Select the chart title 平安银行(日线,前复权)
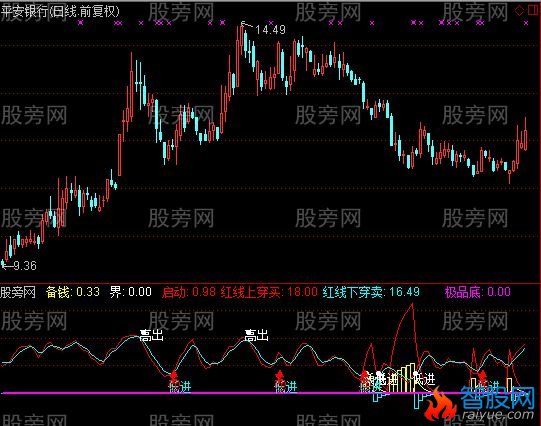Screen dimensions: 541x426 pyautogui.click(x=60, y=11)
